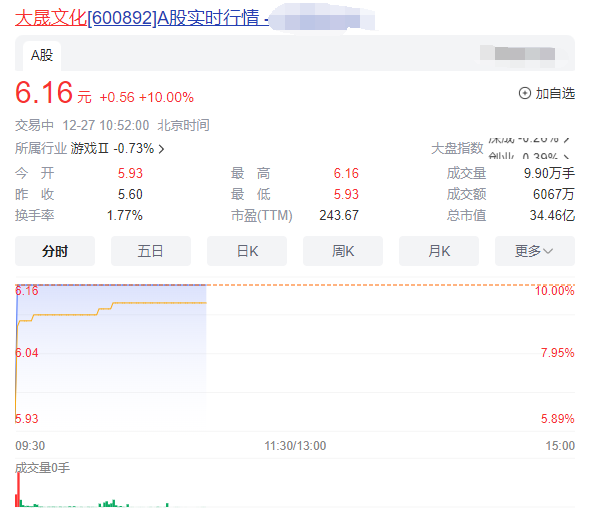602x519 pixels.
Task: Expand 所属行业 游戏Ⅱ chevron arrow
Action: click(x=162, y=149)
